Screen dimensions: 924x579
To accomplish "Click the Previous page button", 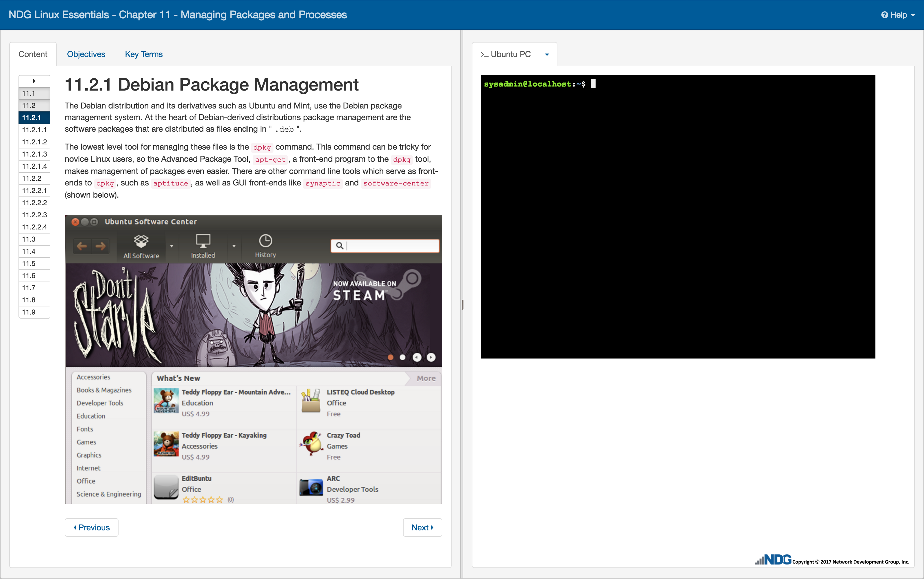I will (91, 528).
